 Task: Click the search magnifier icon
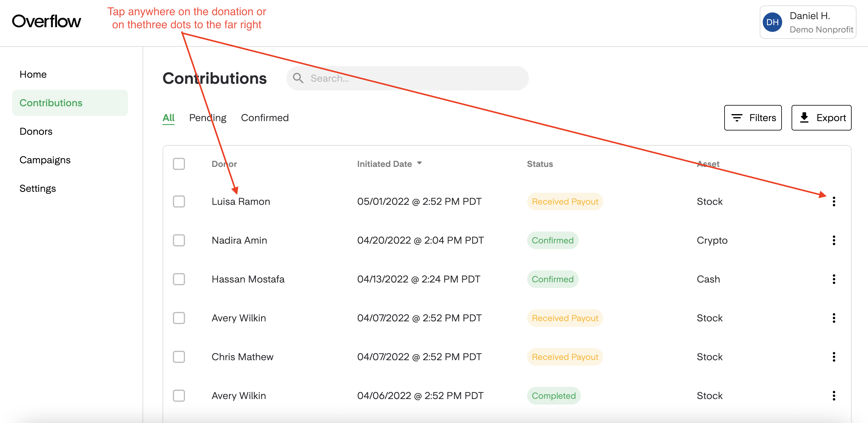click(x=298, y=78)
